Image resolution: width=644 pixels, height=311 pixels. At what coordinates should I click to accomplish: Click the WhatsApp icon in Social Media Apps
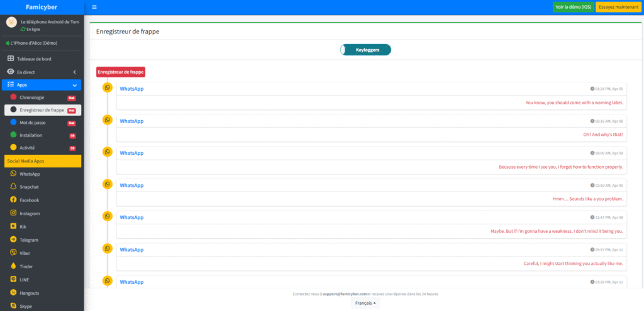tap(14, 174)
